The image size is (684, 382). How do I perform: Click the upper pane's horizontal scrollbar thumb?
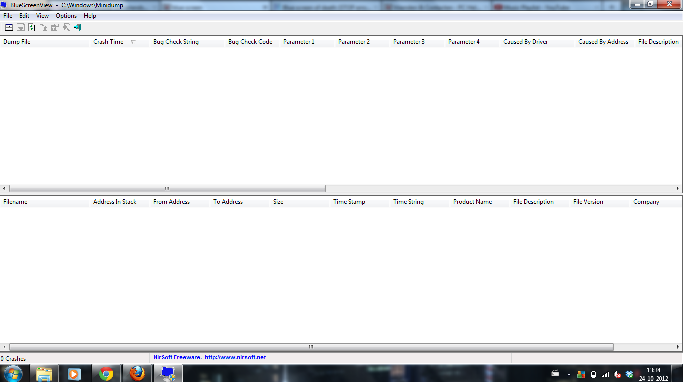(167, 188)
